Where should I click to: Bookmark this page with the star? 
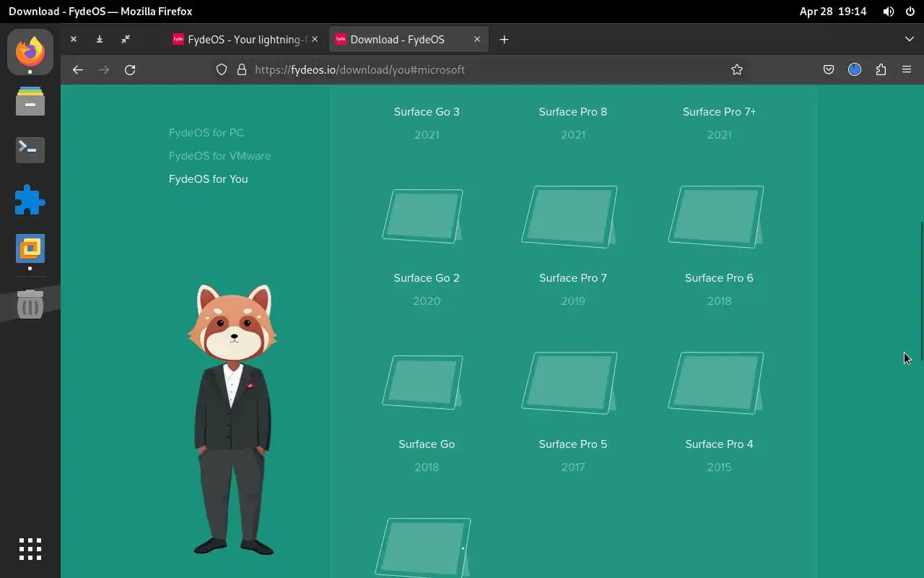(737, 69)
